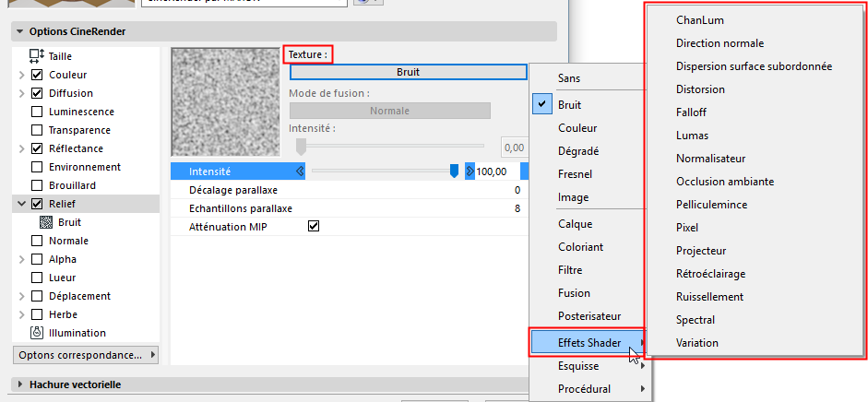Choose Direction normale shader effect
This screenshot has width=868, height=402.
tap(719, 43)
